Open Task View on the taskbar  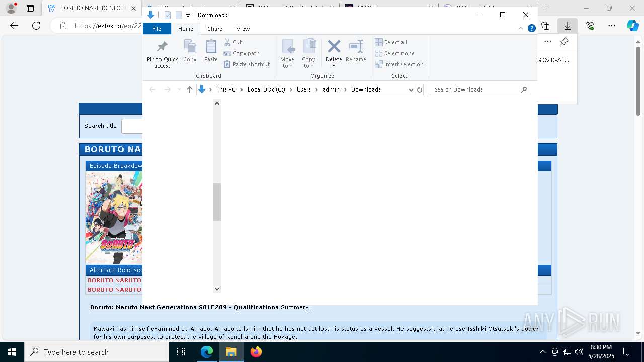tap(181, 352)
